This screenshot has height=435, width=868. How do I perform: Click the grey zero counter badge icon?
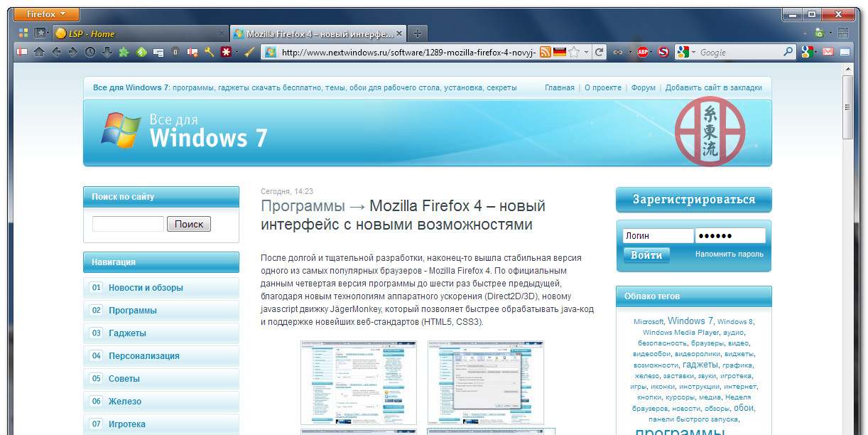[x=175, y=52]
